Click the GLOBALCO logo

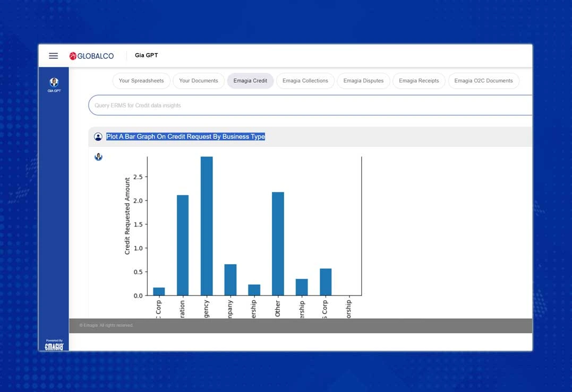click(91, 56)
